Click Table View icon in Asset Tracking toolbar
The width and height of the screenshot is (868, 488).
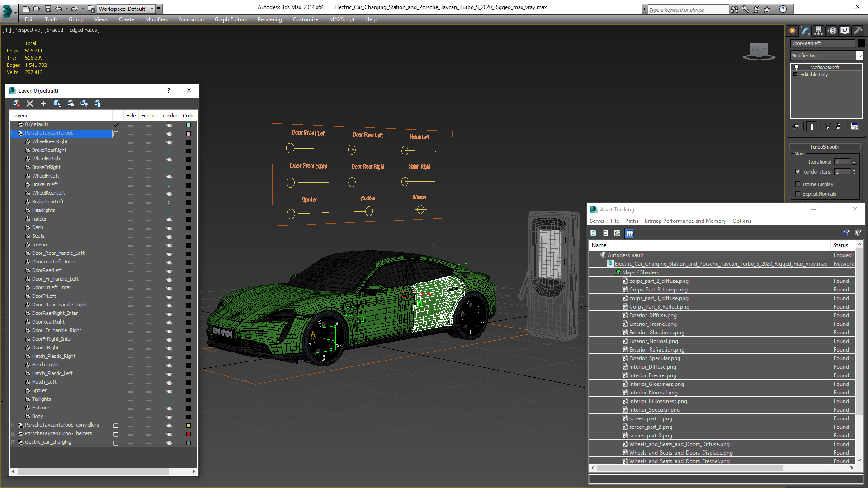(630, 233)
